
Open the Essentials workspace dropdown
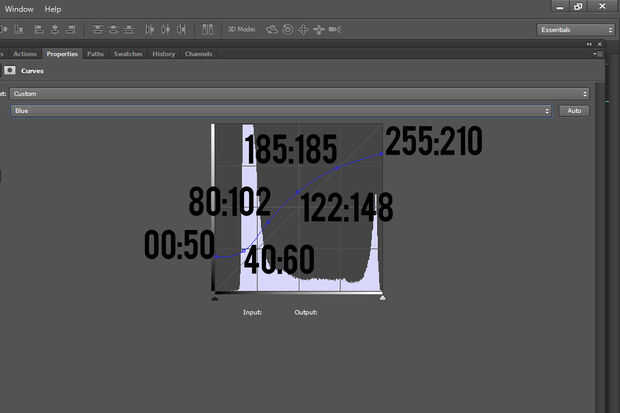pos(575,30)
